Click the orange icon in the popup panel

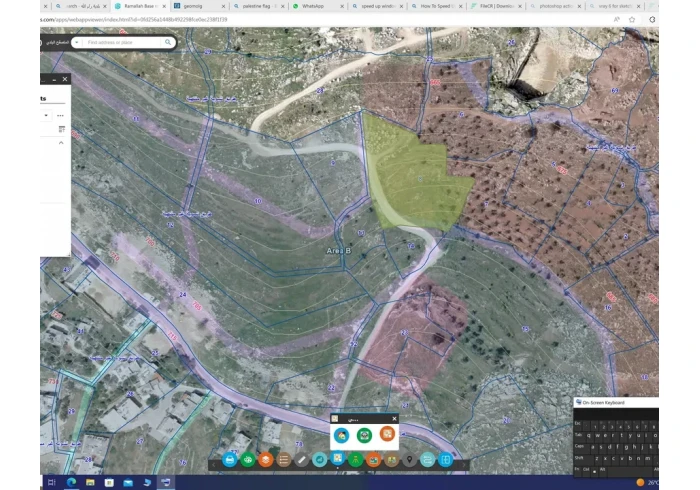coord(387,435)
